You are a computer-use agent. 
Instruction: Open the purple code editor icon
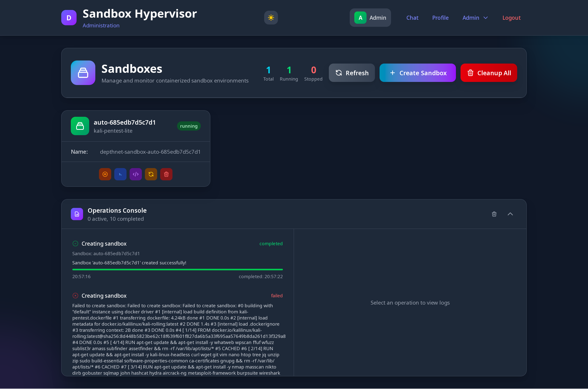coord(136,174)
